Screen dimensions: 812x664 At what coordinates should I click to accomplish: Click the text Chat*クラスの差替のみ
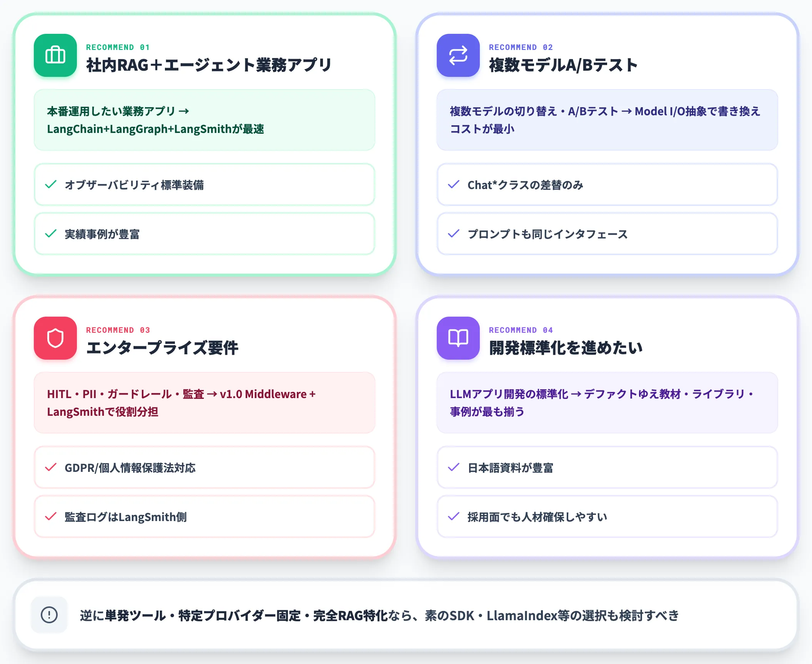tap(525, 185)
